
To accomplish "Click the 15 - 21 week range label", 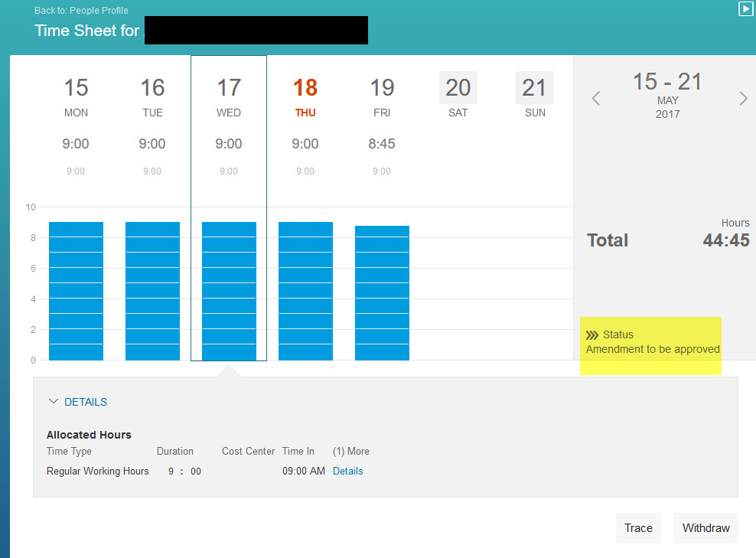I will coord(667,81).
